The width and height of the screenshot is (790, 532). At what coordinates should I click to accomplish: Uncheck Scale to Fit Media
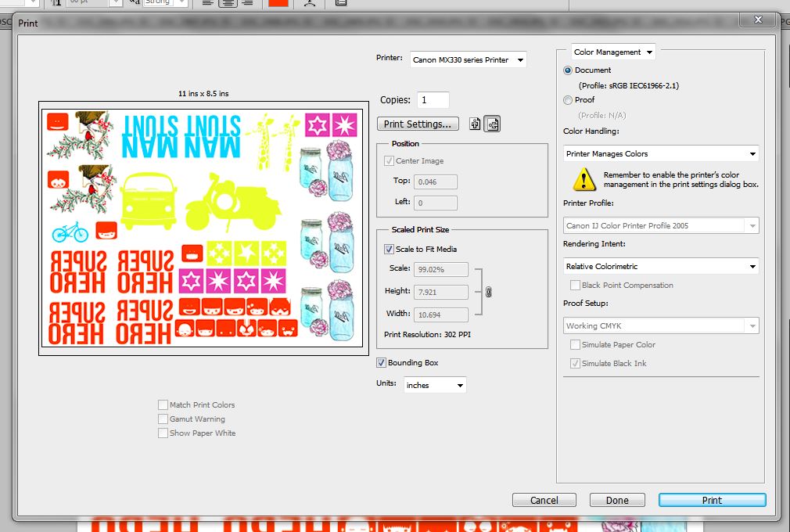click(x=390, y=250)
